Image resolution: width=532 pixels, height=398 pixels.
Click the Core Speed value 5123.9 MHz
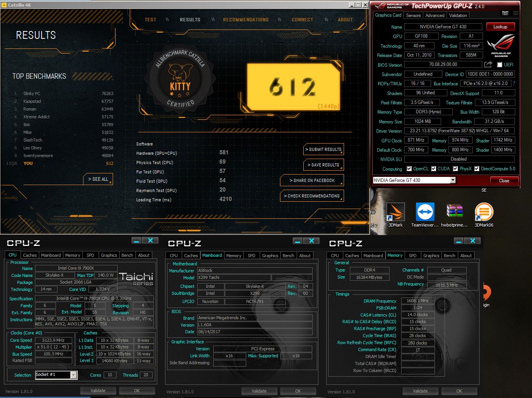point(53,340)
